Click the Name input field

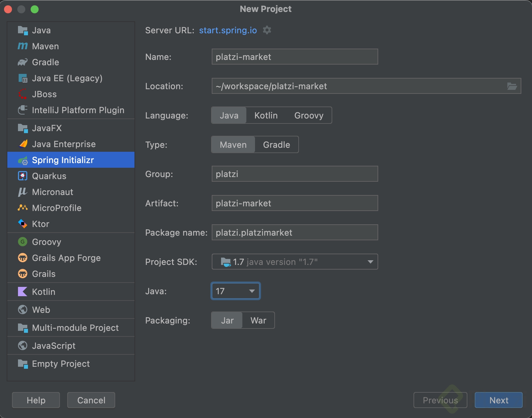[295, 57]
